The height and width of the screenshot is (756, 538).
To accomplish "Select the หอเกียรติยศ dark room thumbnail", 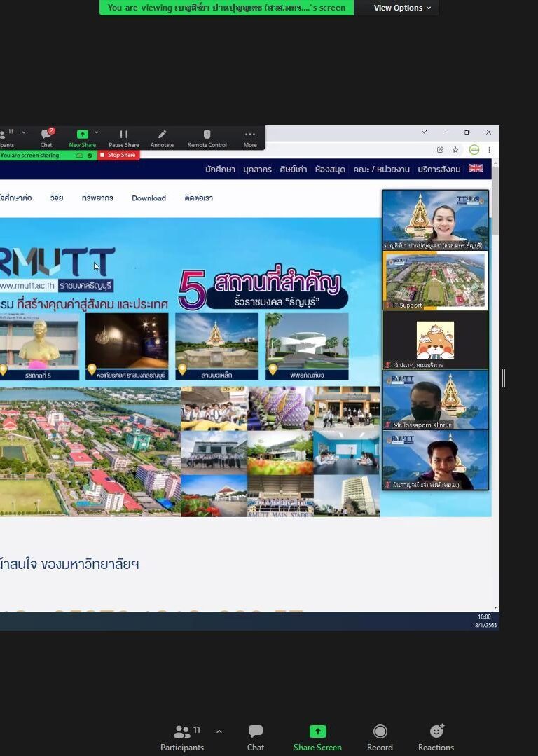I will click(127, 347).
